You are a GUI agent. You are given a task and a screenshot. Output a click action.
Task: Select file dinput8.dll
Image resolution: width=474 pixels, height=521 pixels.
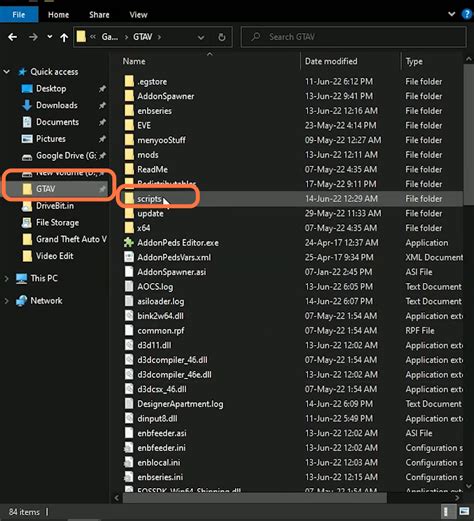pos(157,419)
